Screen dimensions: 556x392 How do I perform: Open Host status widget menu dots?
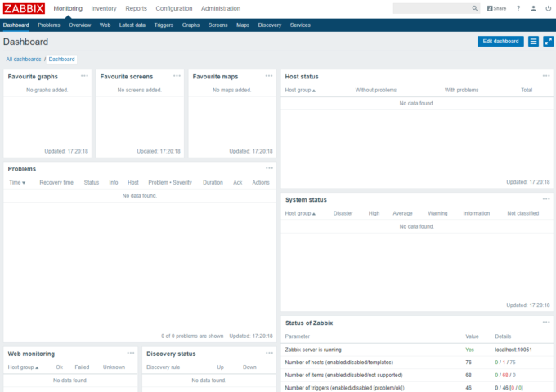(546, 76)
